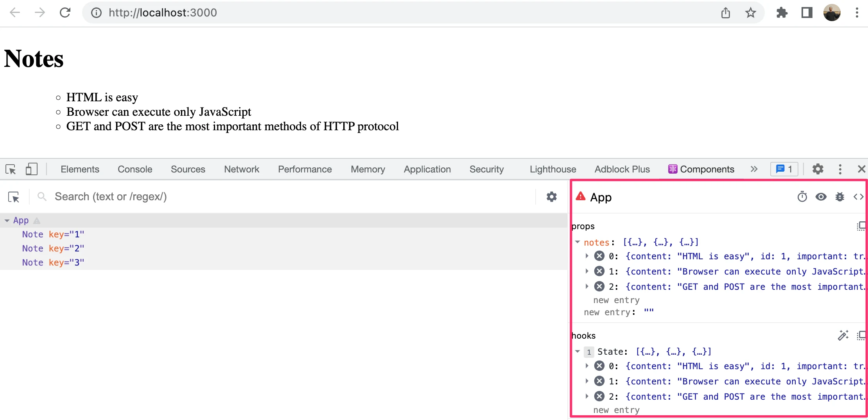This screenshot has width=868, height=420.
Task: Open the issues counter showing 1
Action: (784, 169)
